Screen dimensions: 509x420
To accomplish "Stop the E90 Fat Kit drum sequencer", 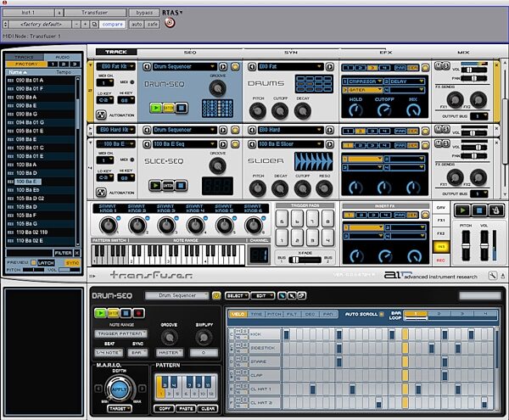I will (x=182, y=108).
